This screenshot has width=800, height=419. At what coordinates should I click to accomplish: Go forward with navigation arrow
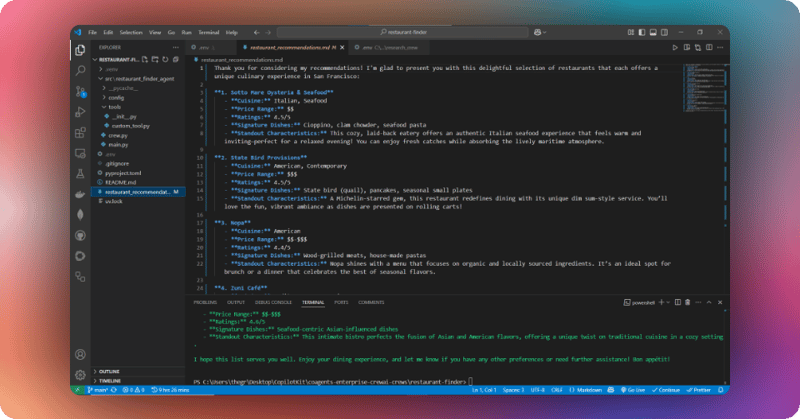pyautogui.click(x=268, y=32)
